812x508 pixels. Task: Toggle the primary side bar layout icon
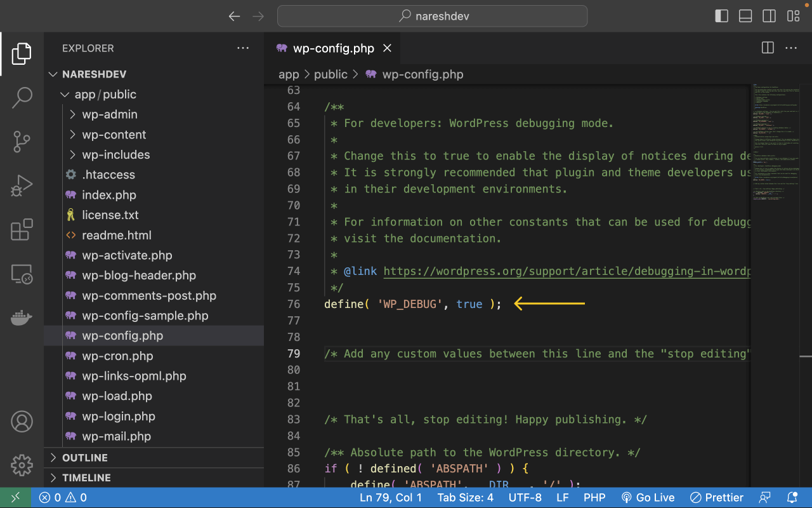click(721, 16)
